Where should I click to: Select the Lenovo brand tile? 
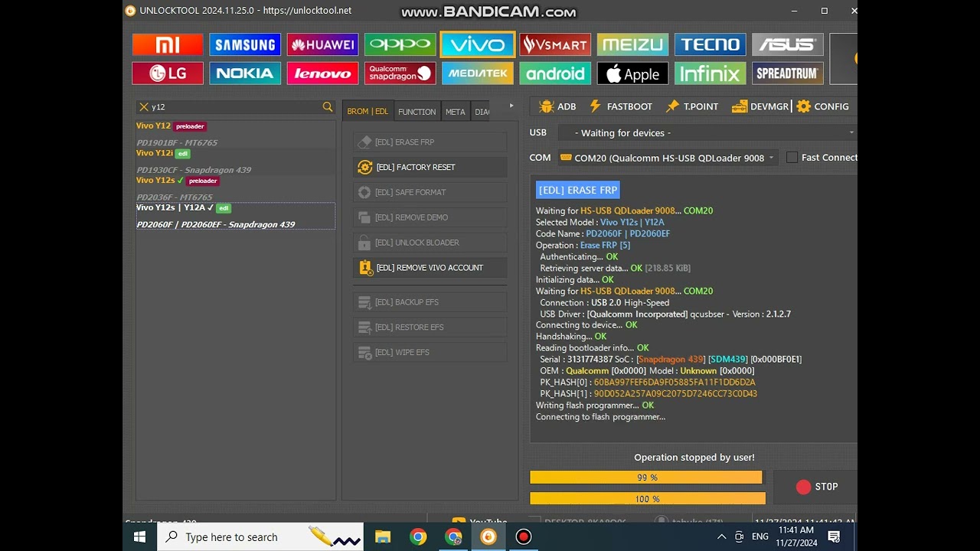click(322, 73)
